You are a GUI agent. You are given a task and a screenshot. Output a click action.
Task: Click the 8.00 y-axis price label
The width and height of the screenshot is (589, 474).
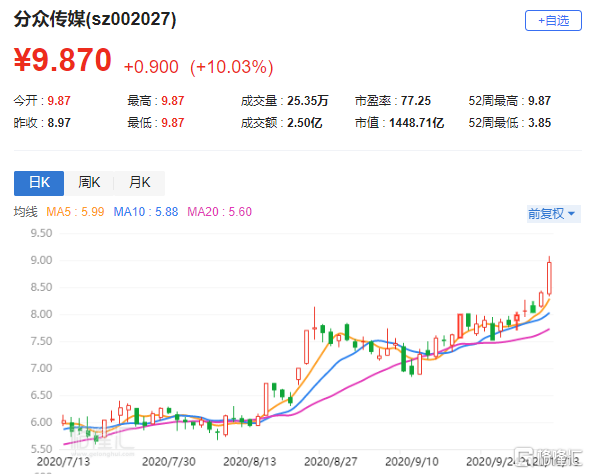(41, 314)
